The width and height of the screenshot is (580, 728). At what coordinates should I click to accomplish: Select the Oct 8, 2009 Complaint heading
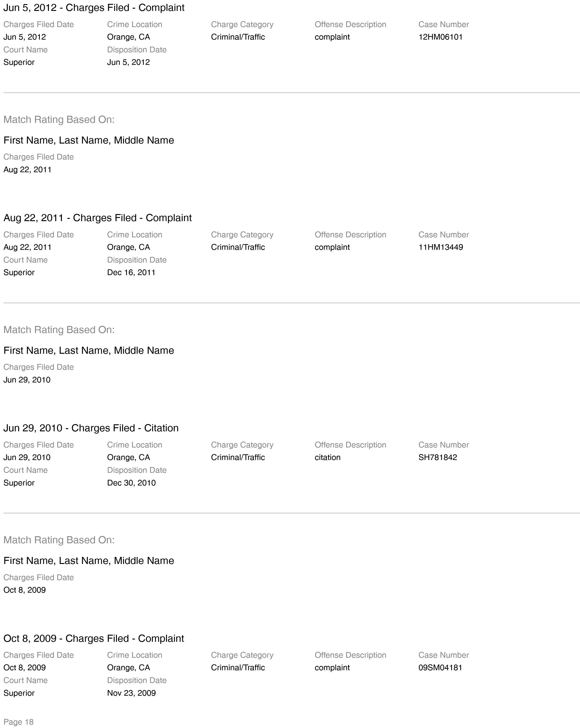pyautogui.click(x=93, y=638)
